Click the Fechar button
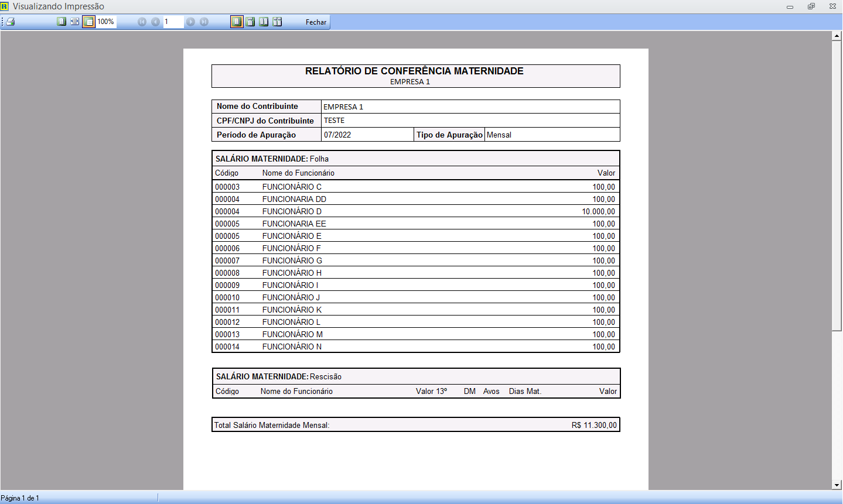843x504 pixels. coord(316,22)
